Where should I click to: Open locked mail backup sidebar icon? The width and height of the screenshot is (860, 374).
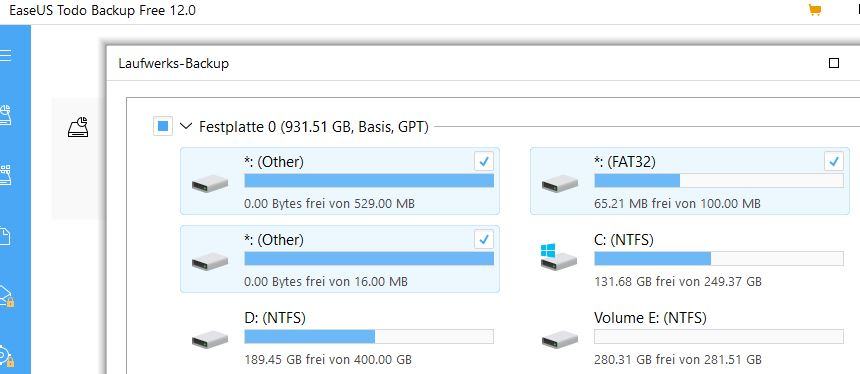[7, 296]
